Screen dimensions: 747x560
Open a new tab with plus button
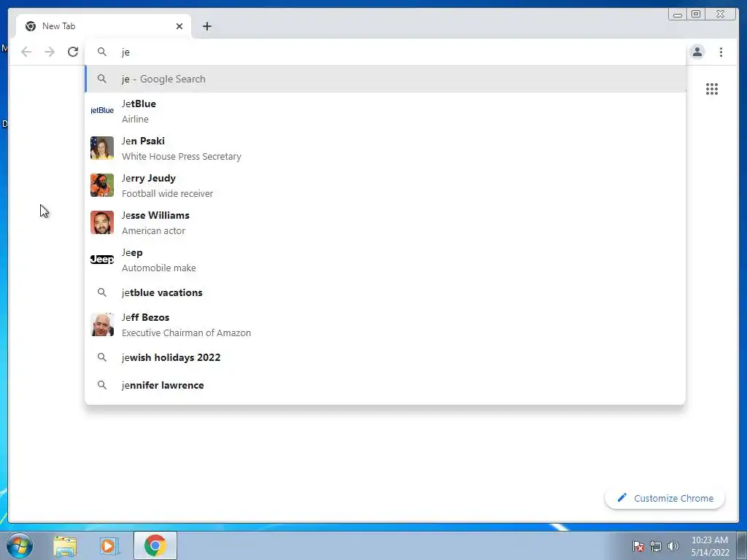[206, 26]
